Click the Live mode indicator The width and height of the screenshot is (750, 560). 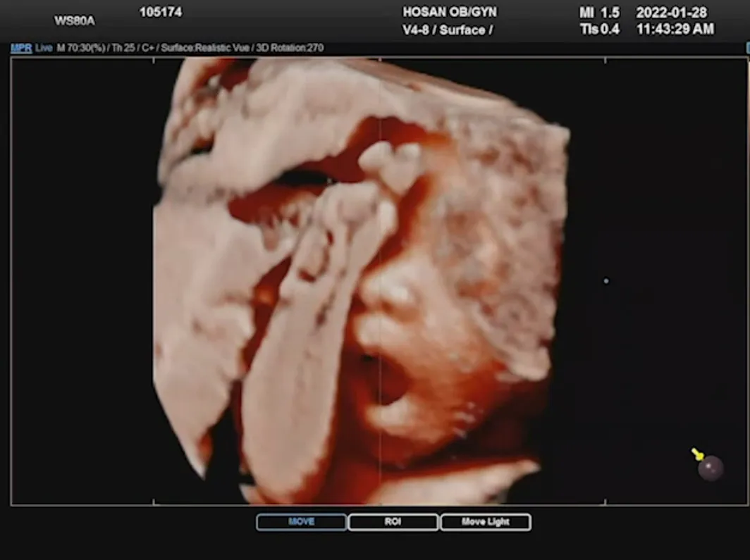pos(44,48)
